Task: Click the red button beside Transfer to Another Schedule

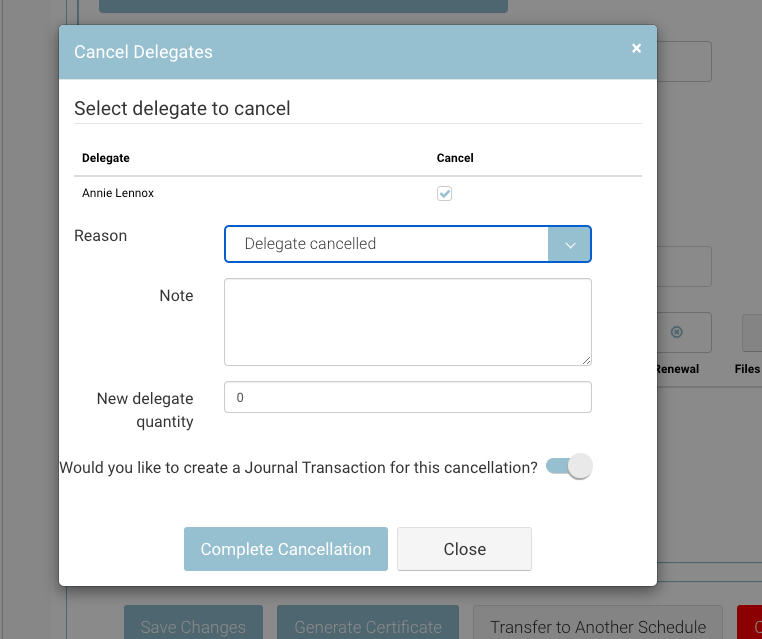Action: click(x=749, y=624)
